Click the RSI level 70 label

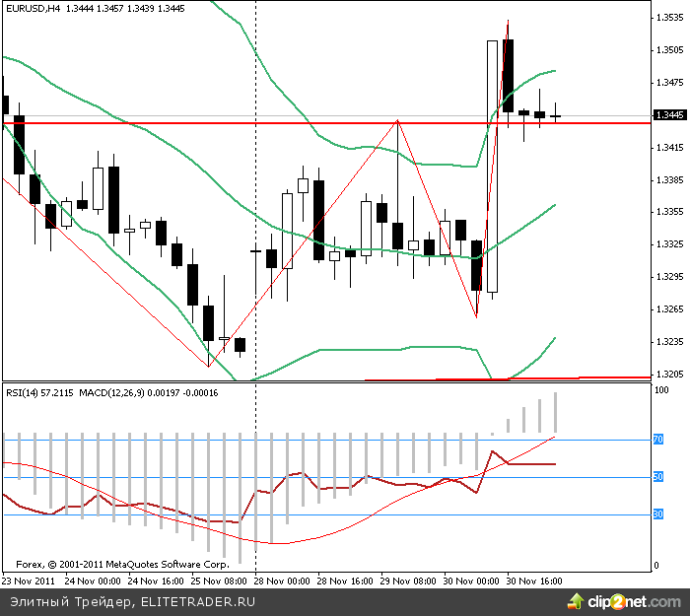(x=657, y=440)
